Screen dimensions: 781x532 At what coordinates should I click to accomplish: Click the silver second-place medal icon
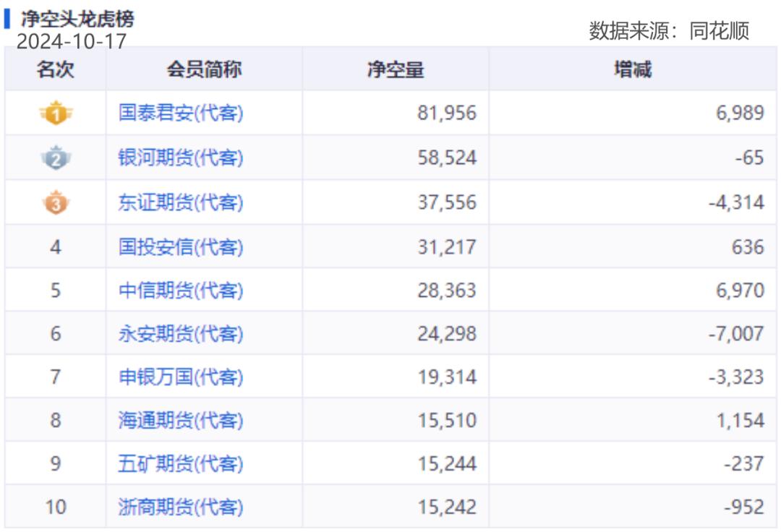(56, 158)
